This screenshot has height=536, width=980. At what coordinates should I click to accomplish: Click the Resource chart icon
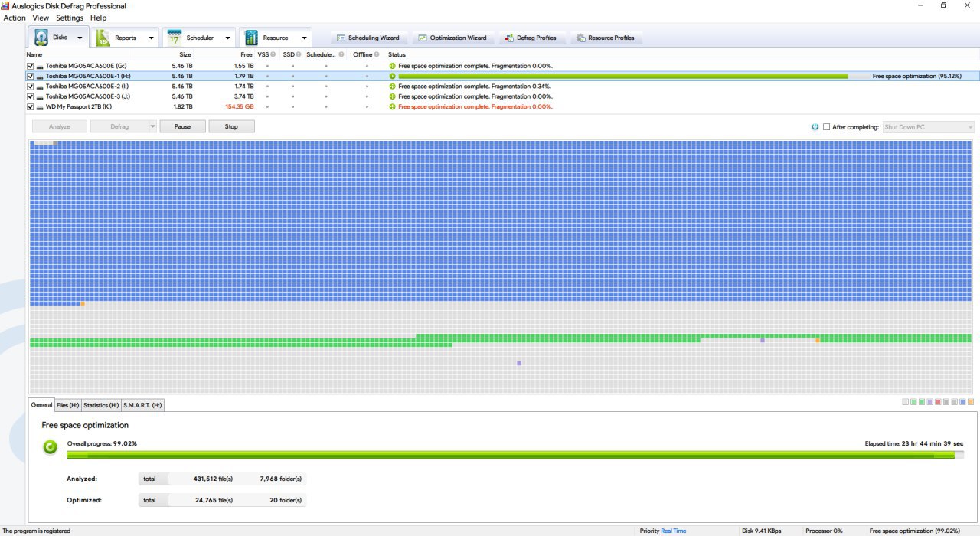click(x=251, y=38)
